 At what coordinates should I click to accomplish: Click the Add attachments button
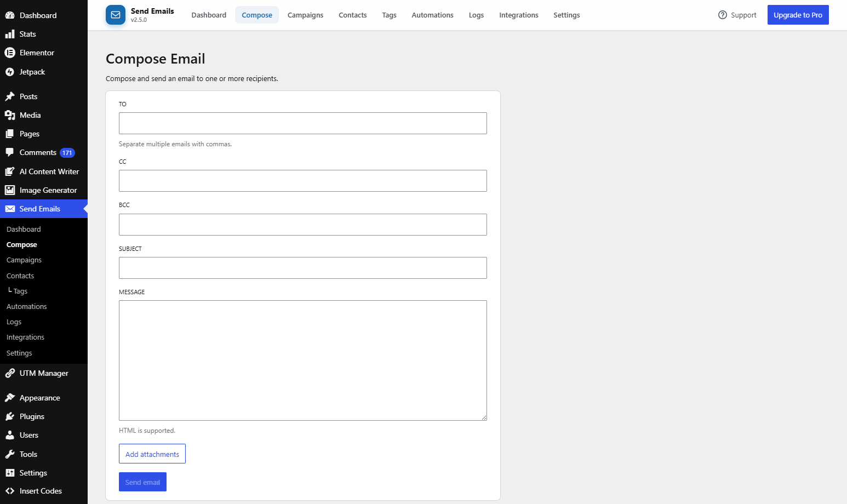pos(152,454)
